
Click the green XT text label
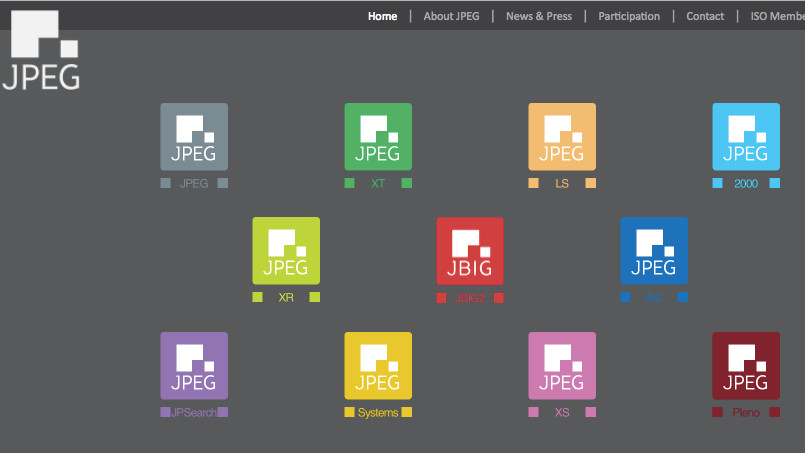tap(378, 183)
